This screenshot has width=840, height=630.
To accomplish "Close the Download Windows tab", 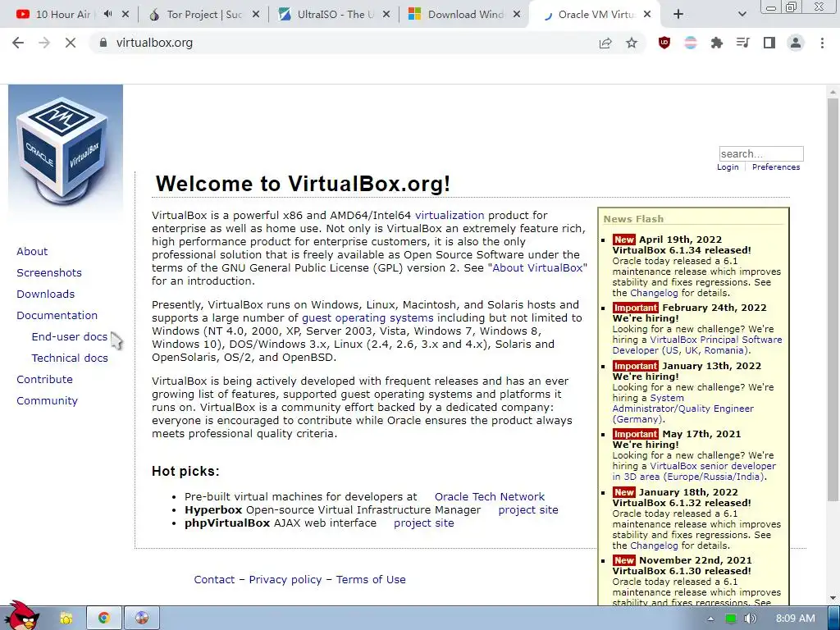I will [517, 15].
